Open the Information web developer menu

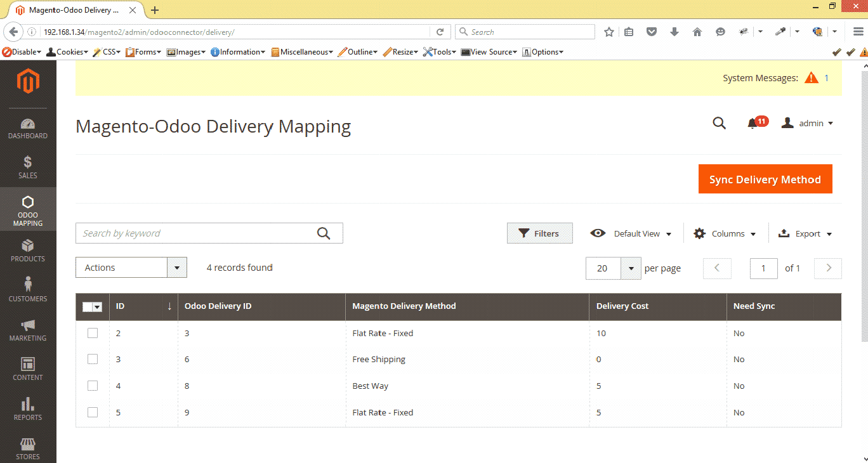click(238, 52)
